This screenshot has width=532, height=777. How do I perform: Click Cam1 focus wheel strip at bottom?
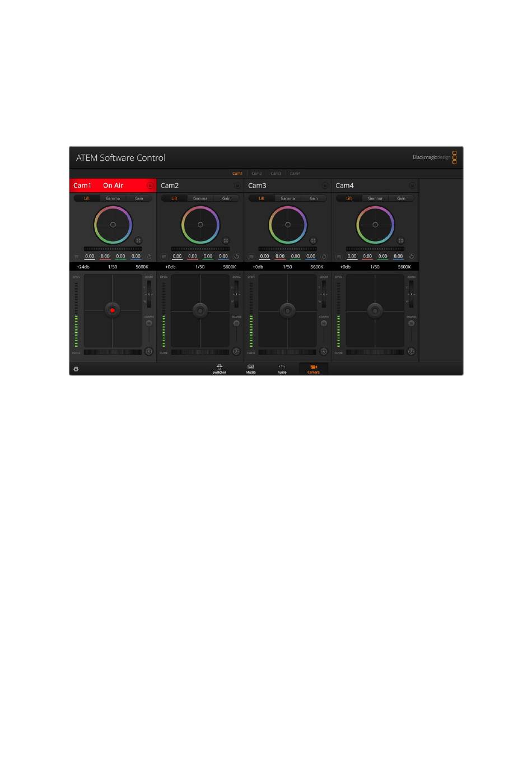tap(113, 352)
